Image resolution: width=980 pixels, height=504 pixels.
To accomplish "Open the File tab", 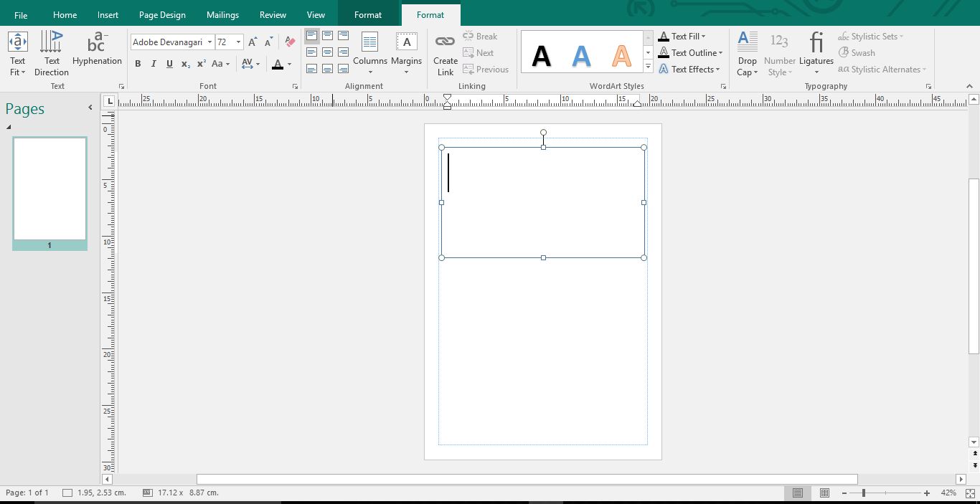I will (21, 15).
